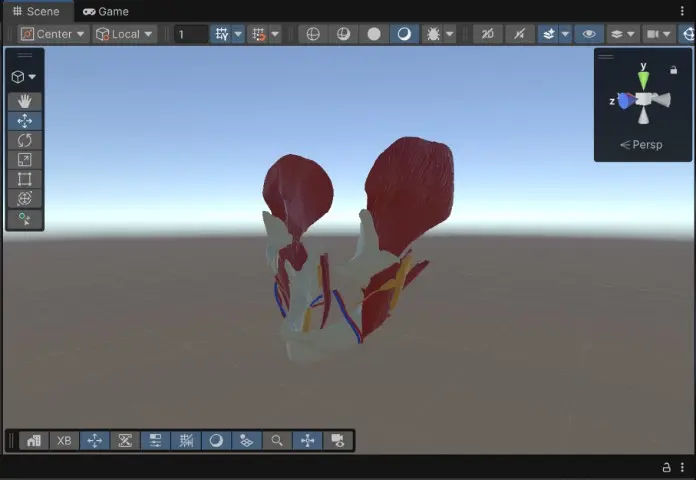Click the grid lines icon in bottom bar

[186, 440]
